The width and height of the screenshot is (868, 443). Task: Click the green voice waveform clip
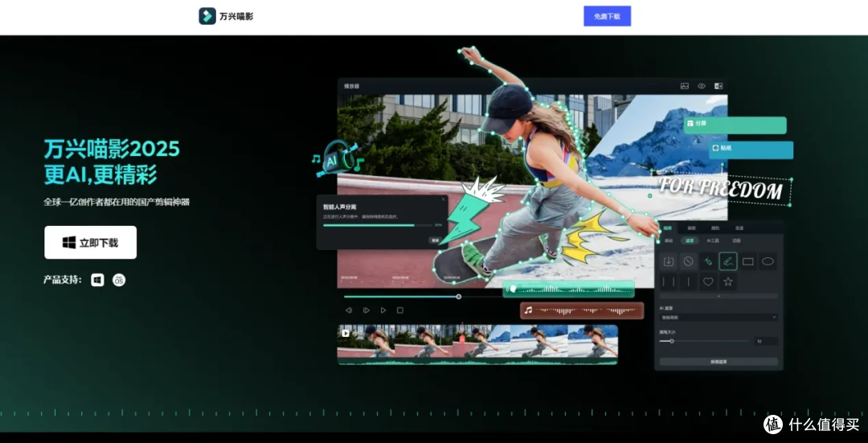(x=568, y=289)
